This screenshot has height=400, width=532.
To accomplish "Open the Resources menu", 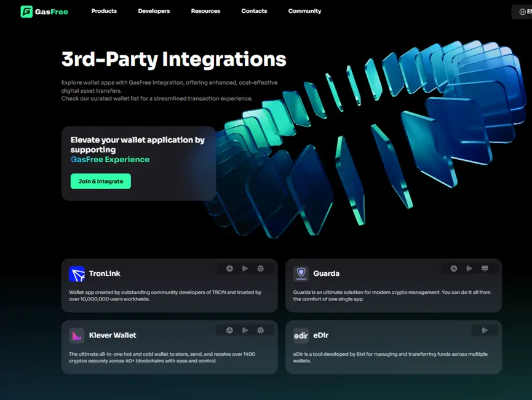I will 205,11.
